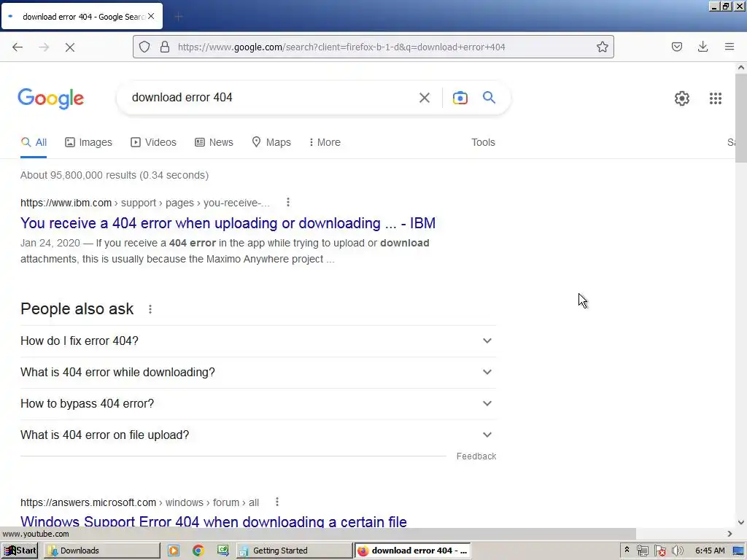Click the green C# icon in taskbar

click(223, 551)
